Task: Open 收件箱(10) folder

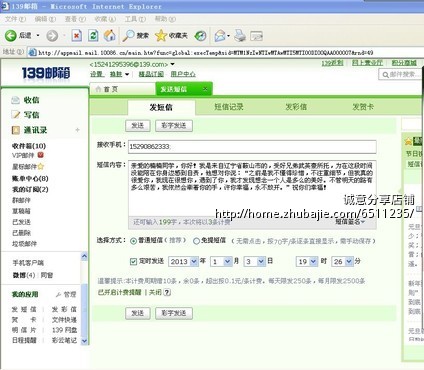Action: [x=29, y=146]
